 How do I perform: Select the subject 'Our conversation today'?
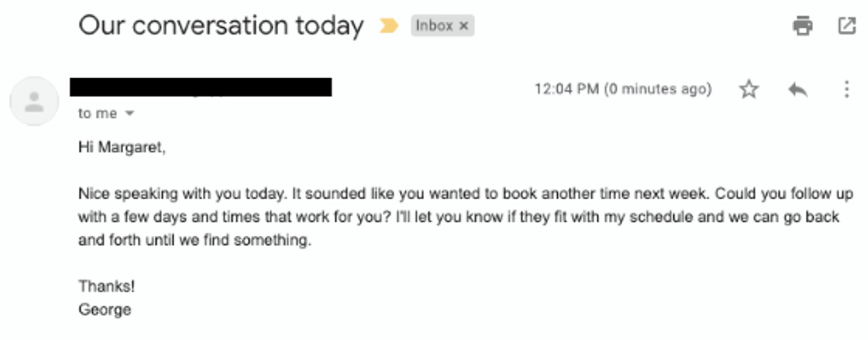tap(221, 24)
